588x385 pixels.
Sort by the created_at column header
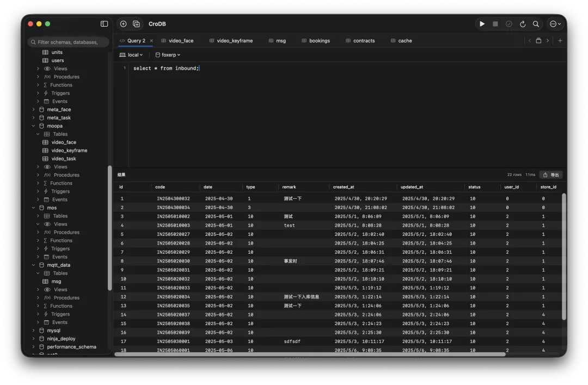tap(344, 187)
